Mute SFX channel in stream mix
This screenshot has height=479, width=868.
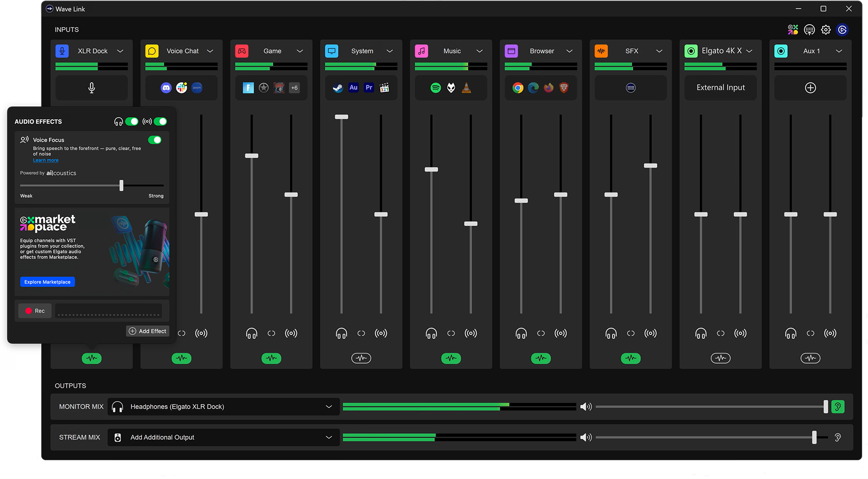tap(650, 334)
